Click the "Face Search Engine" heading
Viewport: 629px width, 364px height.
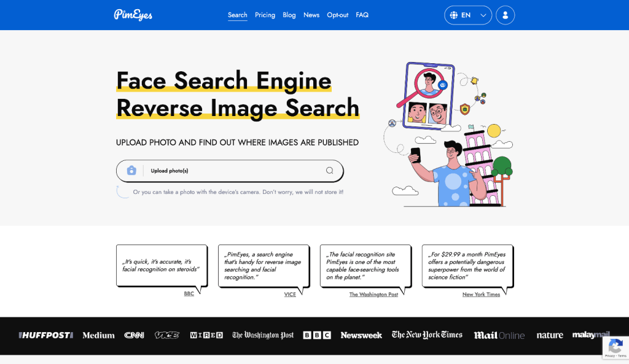point(224,80)
